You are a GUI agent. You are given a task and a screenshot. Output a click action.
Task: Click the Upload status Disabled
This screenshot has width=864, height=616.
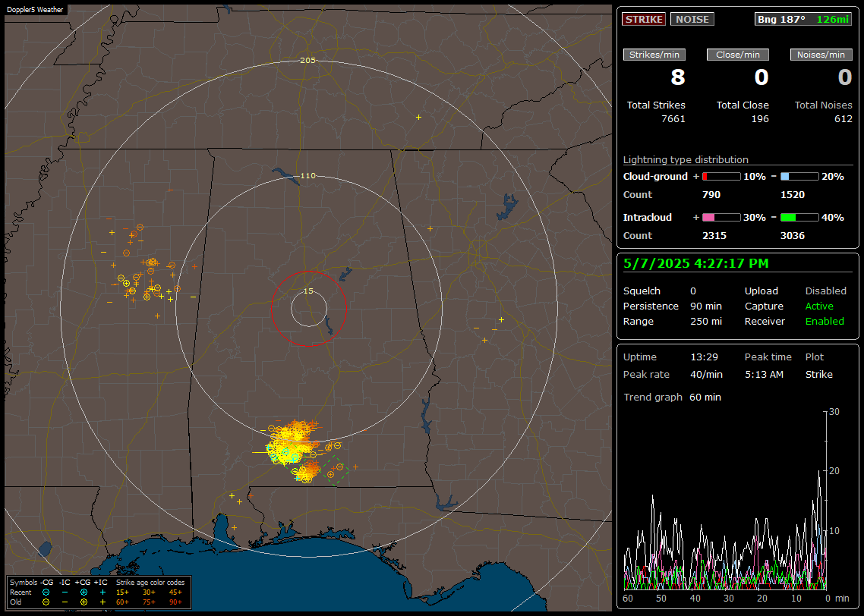pos(825,291)
